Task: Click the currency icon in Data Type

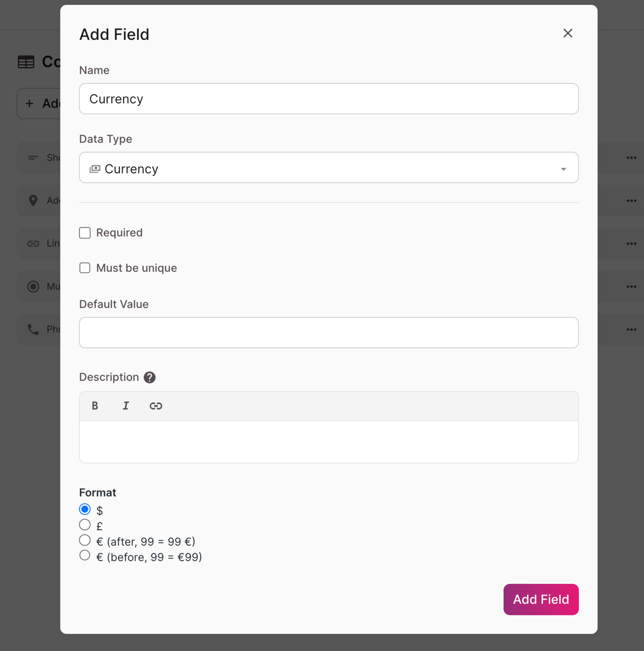Action: (x=95, y=169)
